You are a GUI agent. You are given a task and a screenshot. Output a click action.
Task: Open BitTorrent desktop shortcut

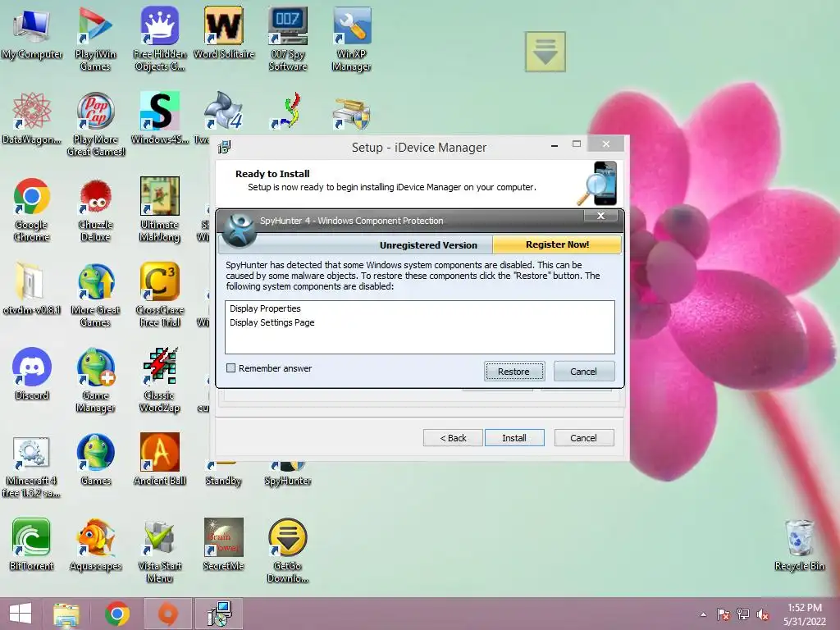(32, 545)
